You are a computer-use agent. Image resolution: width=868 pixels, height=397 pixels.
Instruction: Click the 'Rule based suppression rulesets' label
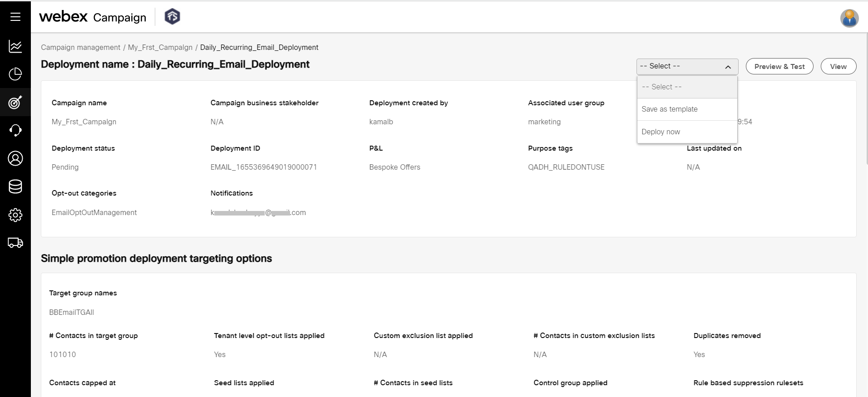tap(748, 383)
